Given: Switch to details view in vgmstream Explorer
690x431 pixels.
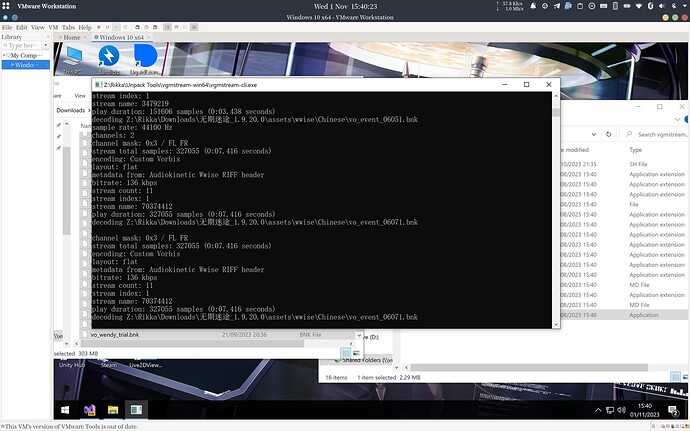Looking at the screenshot, I should [675, 377].
